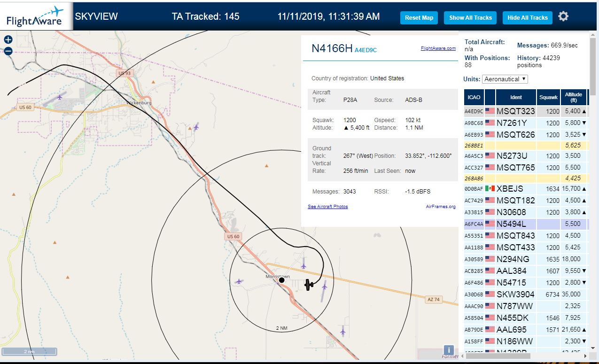The height and width of the screenshot is (364, 599).
Task: Select the MSQT843 aircraft row
Action: click(526, 236)
